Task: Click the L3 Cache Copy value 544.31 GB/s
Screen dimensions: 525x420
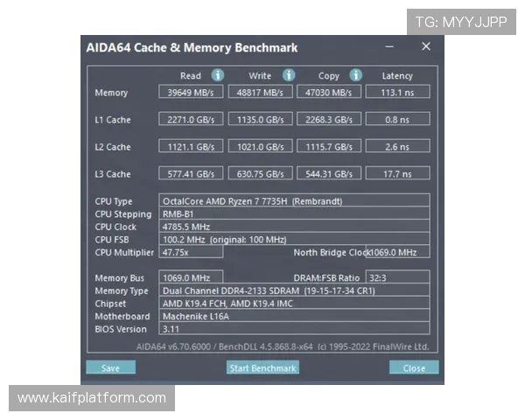Action: (328, 174)
